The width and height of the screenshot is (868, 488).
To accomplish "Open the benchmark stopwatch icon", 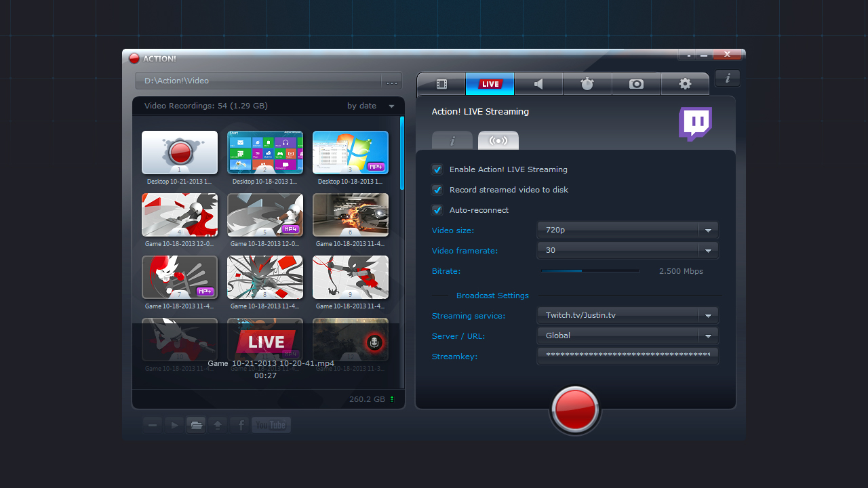I will [x=587, y=83].
